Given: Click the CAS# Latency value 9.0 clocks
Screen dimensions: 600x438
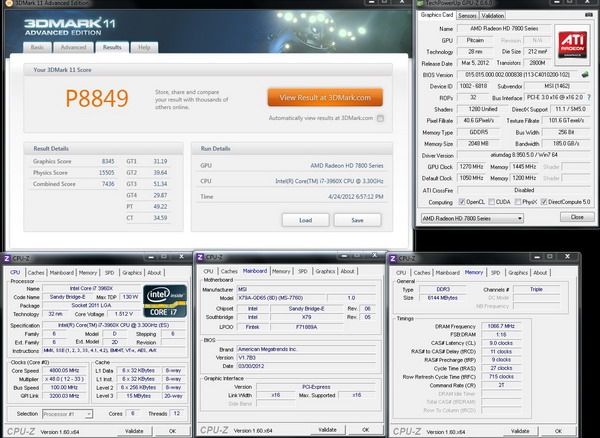Looking at the screenshot, I should tap(501, 343).
